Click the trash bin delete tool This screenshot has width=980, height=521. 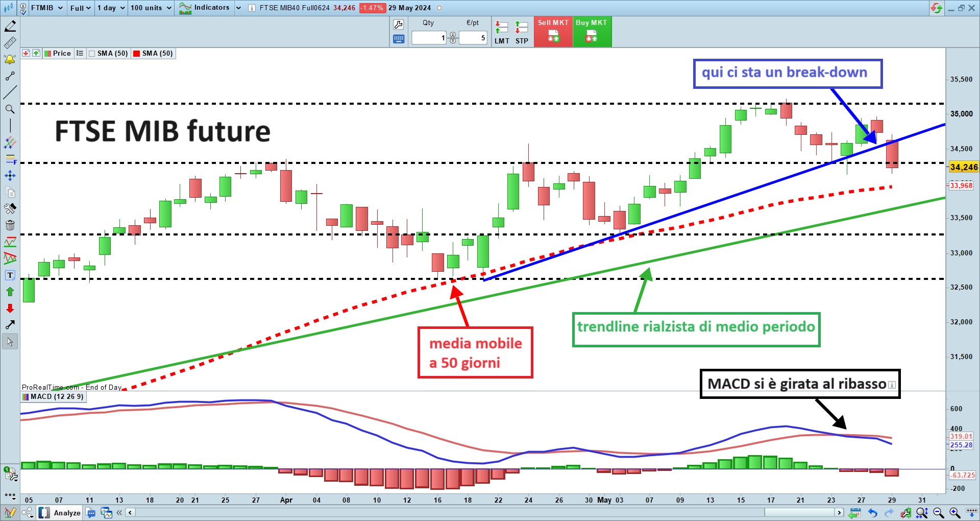pyautogui.click(x=10, y=225)
